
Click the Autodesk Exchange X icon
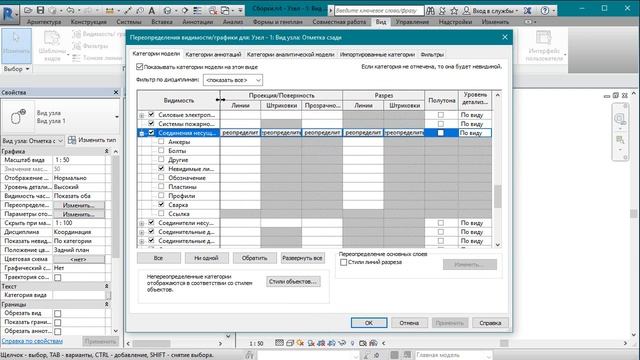[x=527, y=11]
